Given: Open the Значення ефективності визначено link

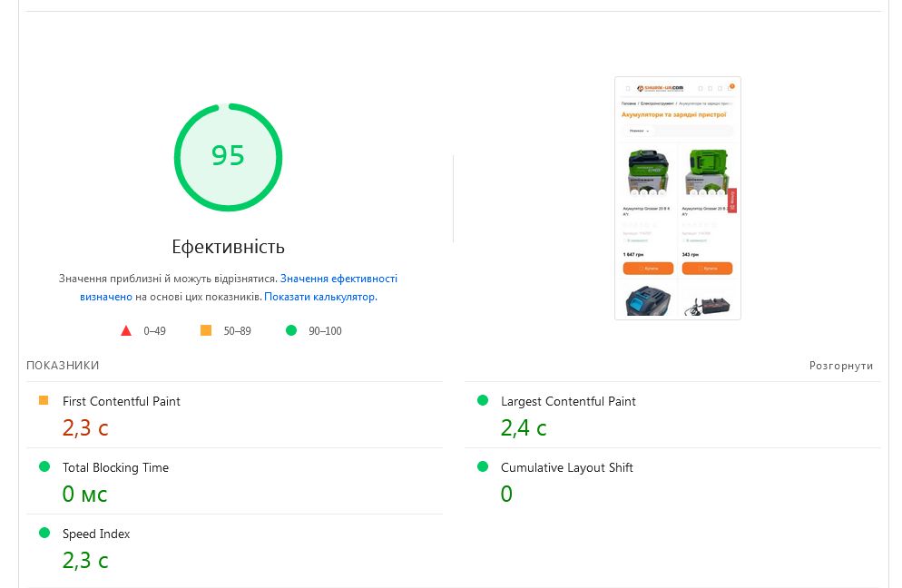Looking at the screenshot, I should [338, 279].
